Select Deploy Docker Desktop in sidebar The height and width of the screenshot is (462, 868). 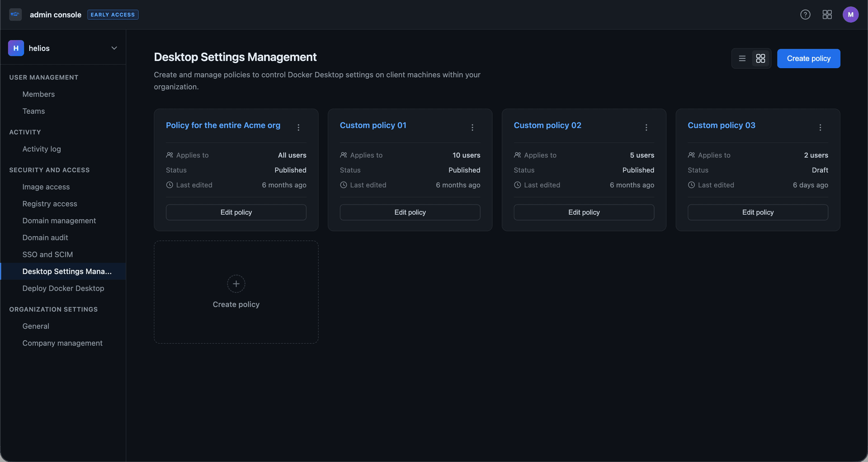pyautogui.click(x=63, y=288)
